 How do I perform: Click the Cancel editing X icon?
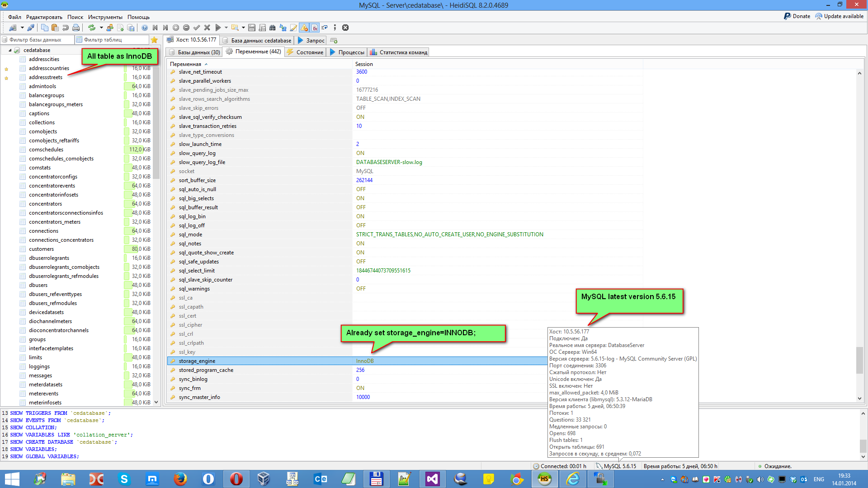pyautogui.click(x=207, y=28)
